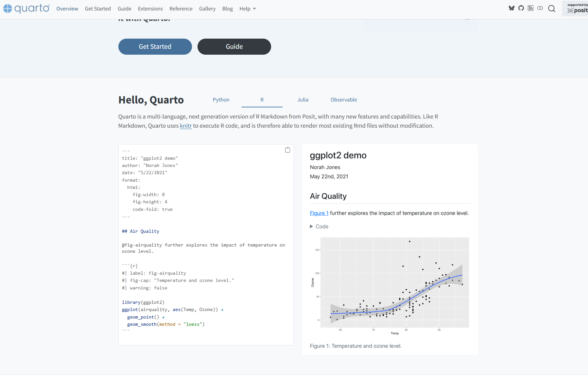Click the Figure 1 cross-reference link
The image size is (588, 386).
tap(319, 213)
